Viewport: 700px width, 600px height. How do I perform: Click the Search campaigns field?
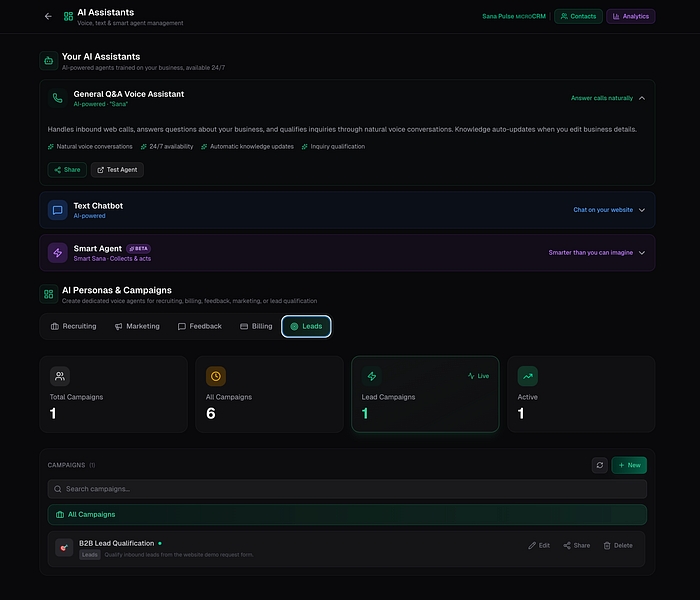347,489
